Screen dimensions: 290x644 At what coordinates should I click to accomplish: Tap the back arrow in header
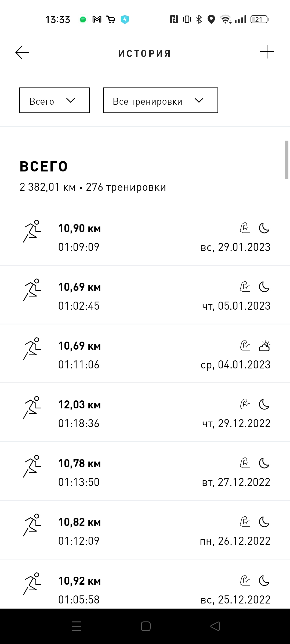pyautogui.click(x=22, y=52)
